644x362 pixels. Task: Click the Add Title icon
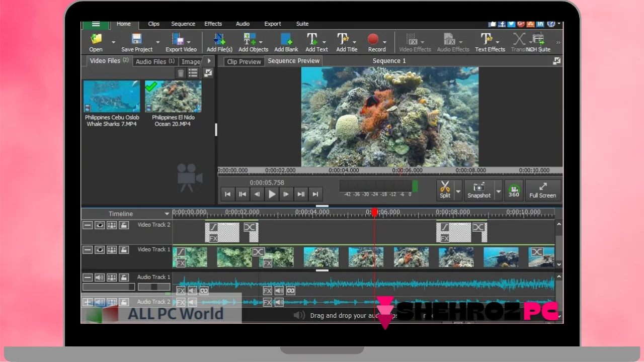tap(343, 39)
